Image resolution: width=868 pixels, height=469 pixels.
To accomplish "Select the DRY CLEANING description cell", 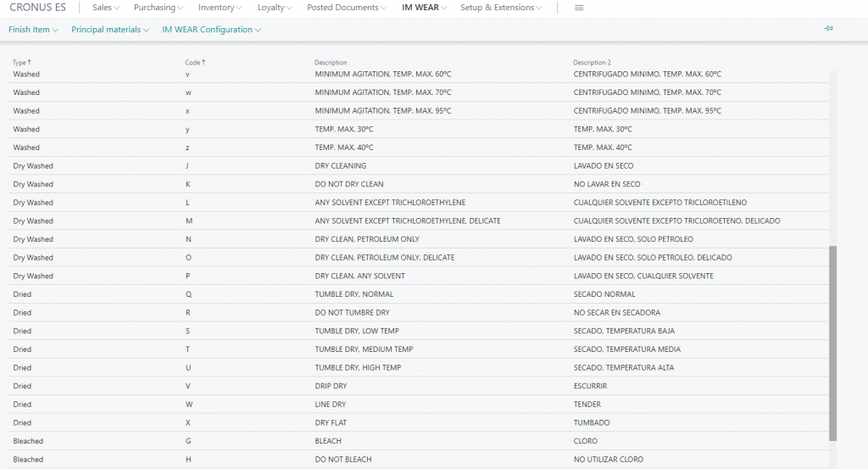I will 341,165.
